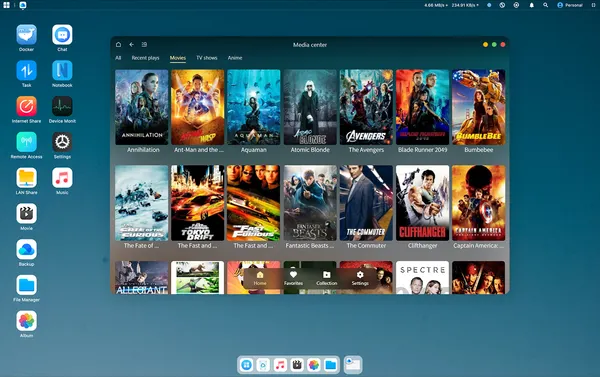Open the Allegiant poster in bottom row

pos(142,277)
